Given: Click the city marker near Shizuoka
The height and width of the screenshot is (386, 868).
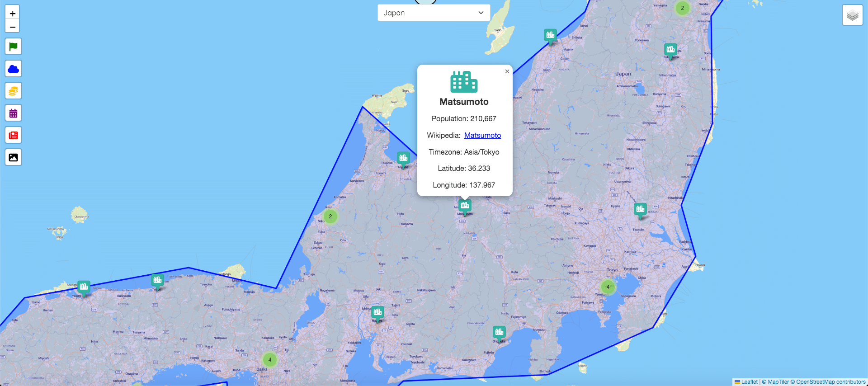Looking at the screenshot, I should click(x=499, y=333).
